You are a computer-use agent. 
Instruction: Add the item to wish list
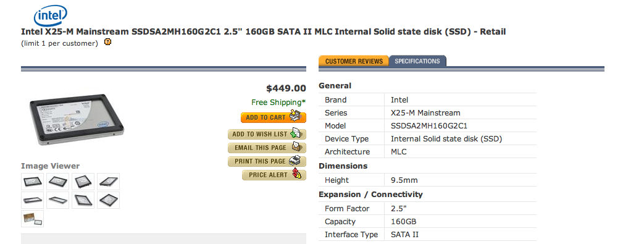[267, 134]
